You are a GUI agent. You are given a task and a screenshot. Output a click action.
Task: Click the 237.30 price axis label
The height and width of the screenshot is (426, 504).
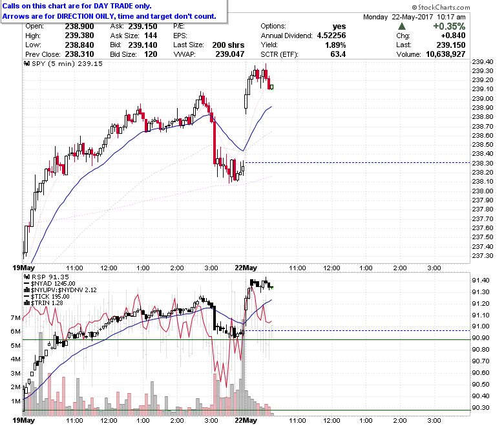tap(483, 255)
